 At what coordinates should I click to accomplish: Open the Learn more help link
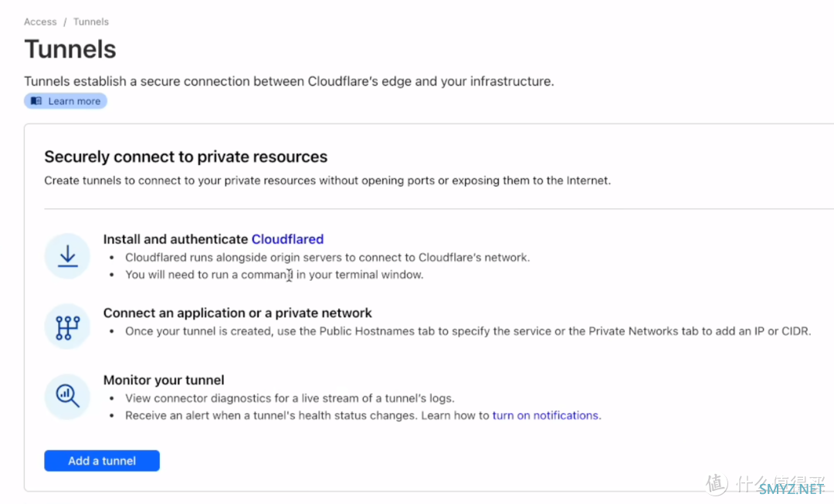[x=66, y=101]
